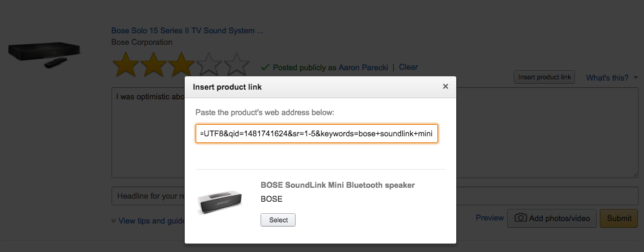Select the BOSE SoundLink Mini product
The height and width of the screenshot is (252, 644).
coord(278,220)
